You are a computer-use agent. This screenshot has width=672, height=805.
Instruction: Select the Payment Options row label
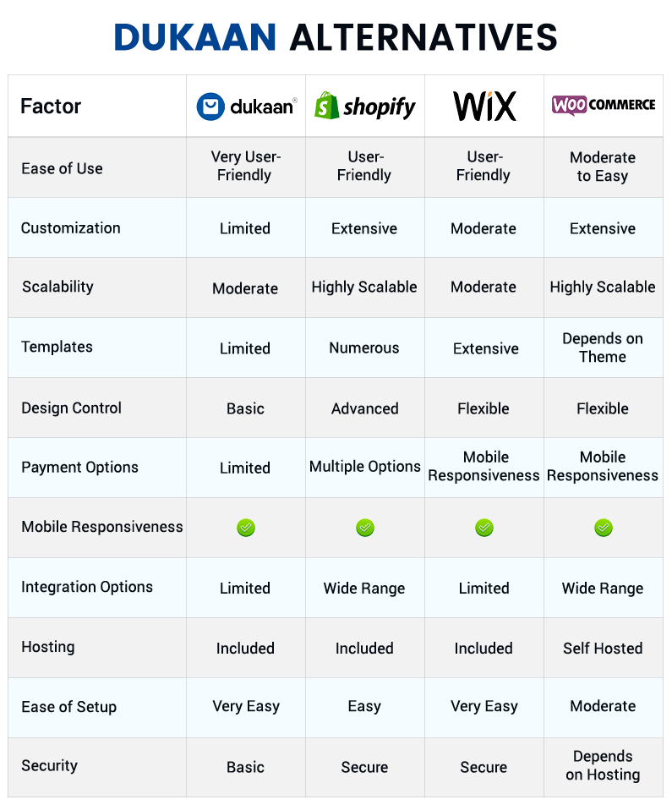pos(80,467)
